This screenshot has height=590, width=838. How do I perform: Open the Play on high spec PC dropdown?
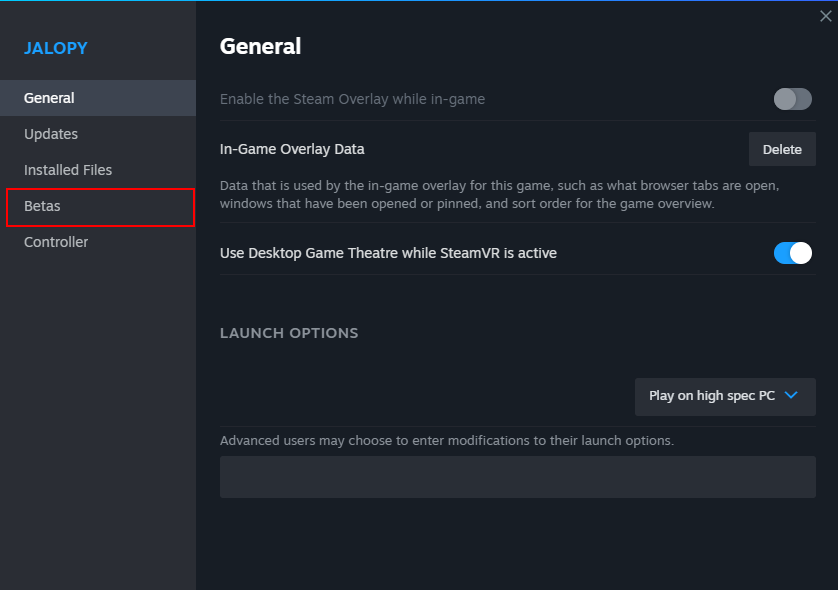point(724,396)
